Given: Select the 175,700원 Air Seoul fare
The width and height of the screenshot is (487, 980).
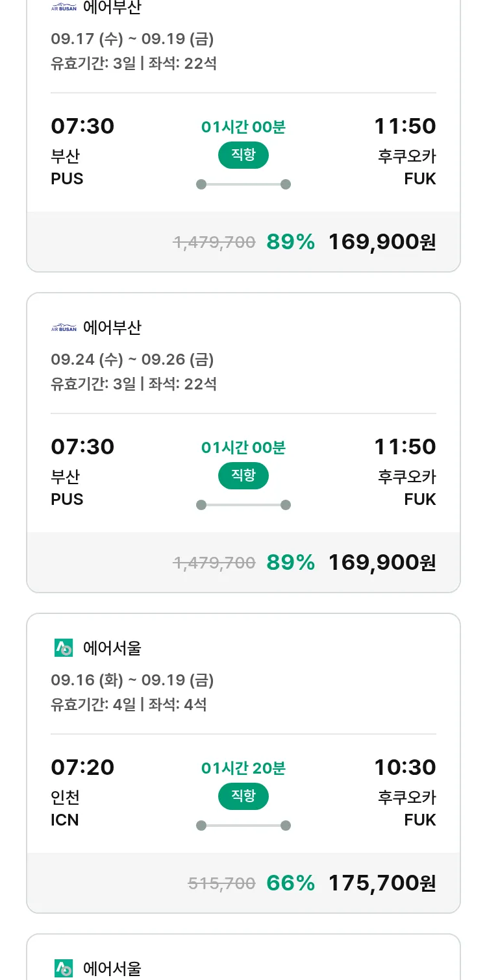Looking at the screenshot, I should coord(382,883).
